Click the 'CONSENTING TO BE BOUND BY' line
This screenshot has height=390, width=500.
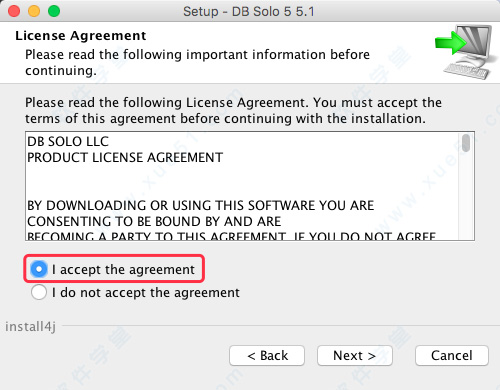[x=154, y=221]
